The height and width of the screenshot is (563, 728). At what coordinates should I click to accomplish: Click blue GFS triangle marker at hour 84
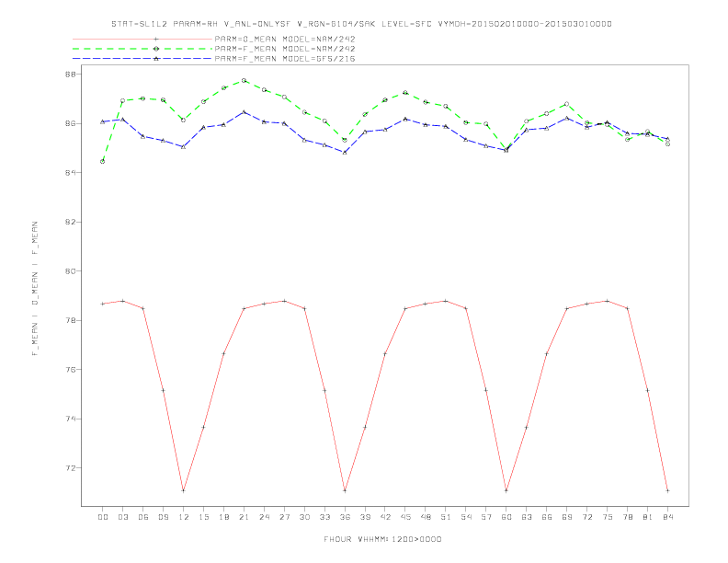point(667,139)
